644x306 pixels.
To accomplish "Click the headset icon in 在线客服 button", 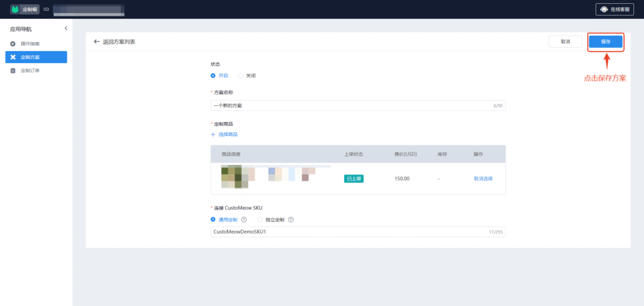I will tap(604, 9).
